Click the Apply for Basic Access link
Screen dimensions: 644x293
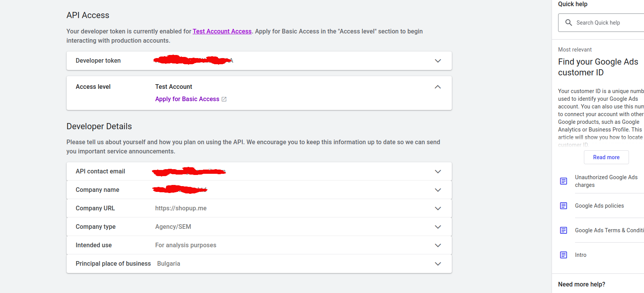[187, 99]
